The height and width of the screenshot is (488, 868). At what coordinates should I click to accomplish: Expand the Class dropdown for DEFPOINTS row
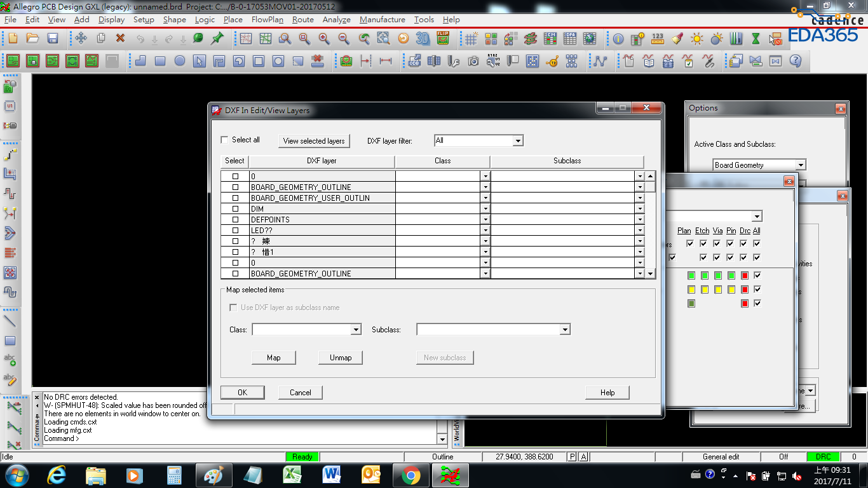(x=485, y=220)
